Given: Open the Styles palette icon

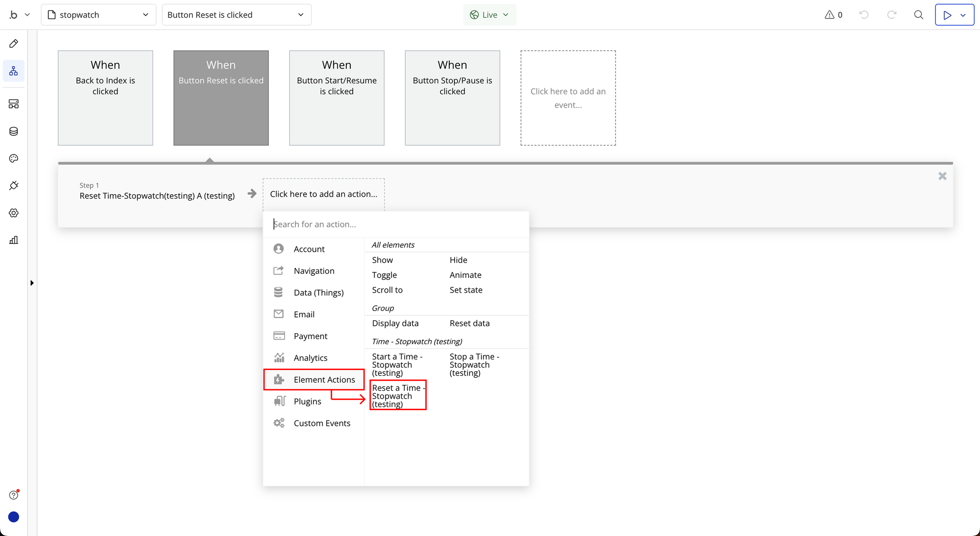Looking at the screenshot, I should click(13, 158).
